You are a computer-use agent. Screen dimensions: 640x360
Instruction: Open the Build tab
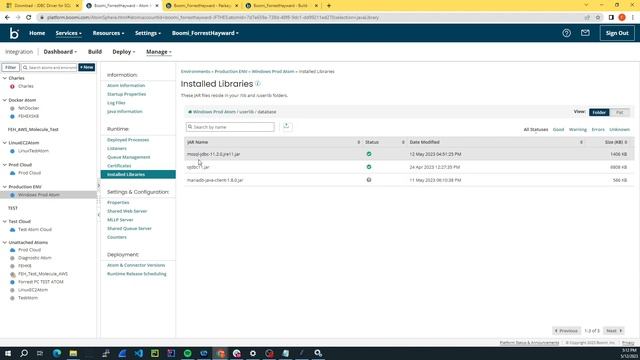coord(95,52)
